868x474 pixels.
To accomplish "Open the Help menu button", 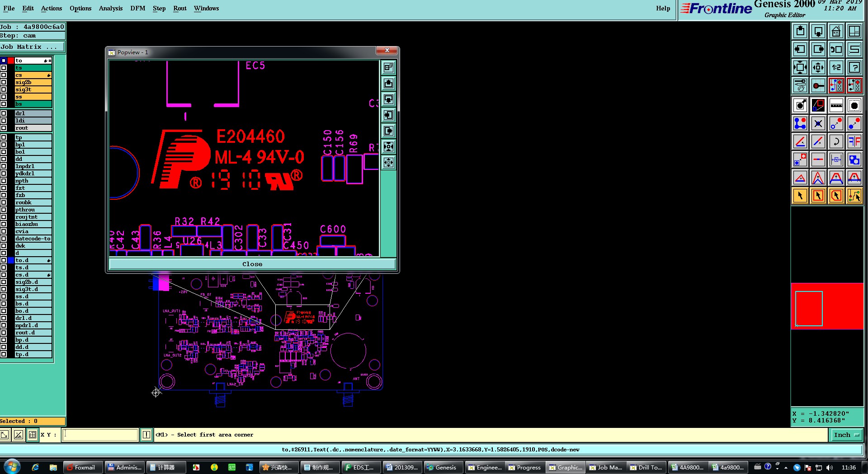I will click(x=663, y=8).
